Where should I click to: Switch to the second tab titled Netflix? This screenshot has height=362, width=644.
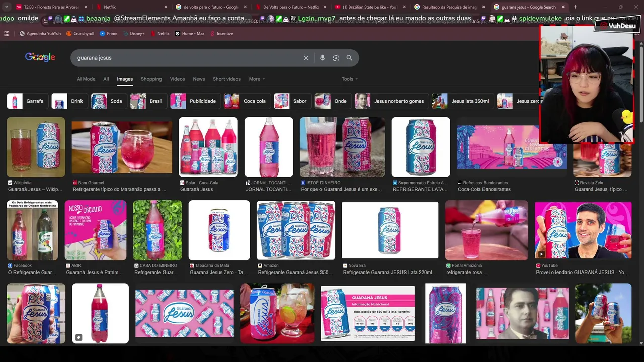[131, 7]
